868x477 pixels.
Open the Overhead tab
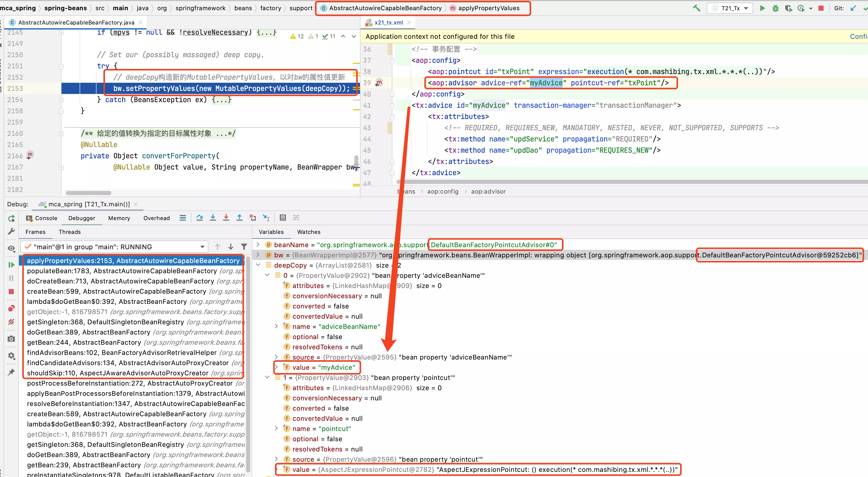[x=156, y=218]
